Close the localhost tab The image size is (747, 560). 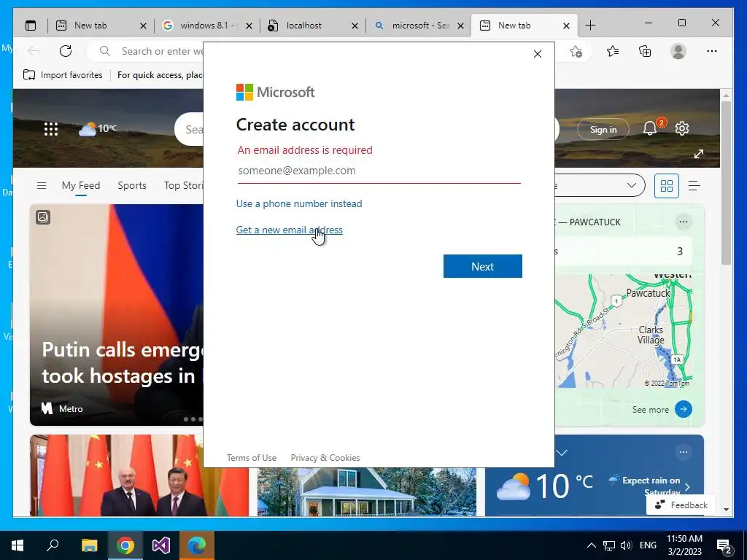(x=355, y=26)
